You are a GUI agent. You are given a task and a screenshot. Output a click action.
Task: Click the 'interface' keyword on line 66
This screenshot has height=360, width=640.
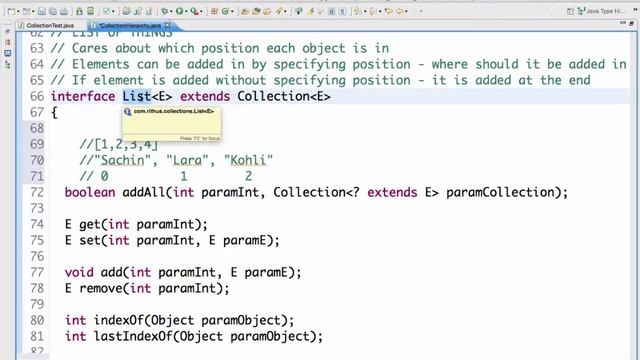point(83,96)
